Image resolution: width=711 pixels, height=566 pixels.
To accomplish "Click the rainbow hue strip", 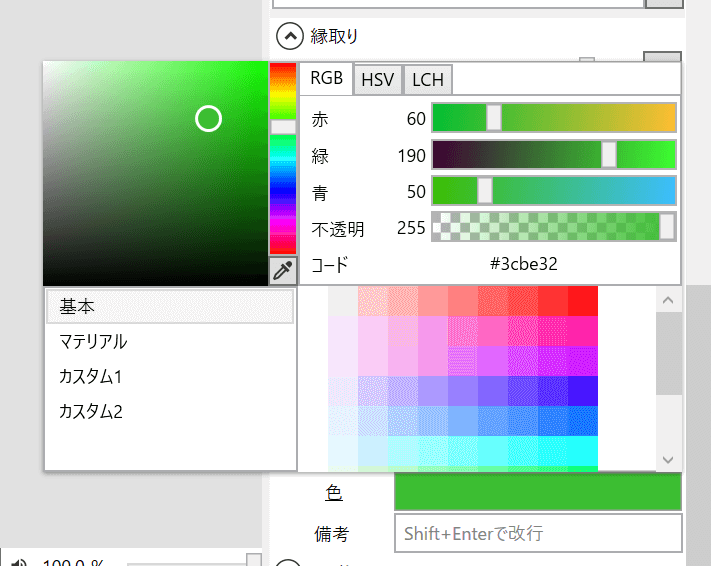I will [x=283, y=160].
